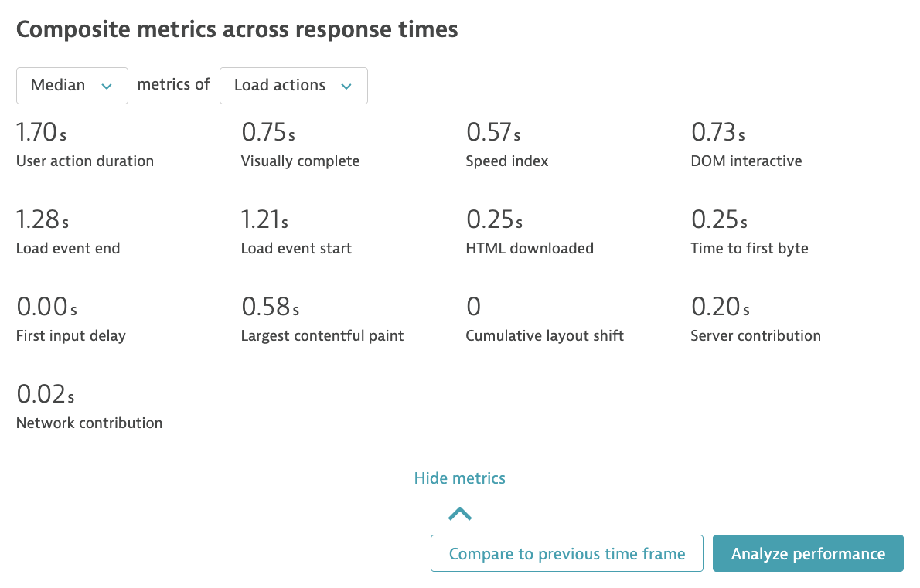Select the Network contribution metric tile
This screenshot has width=920, height=588.
[89, 407]
